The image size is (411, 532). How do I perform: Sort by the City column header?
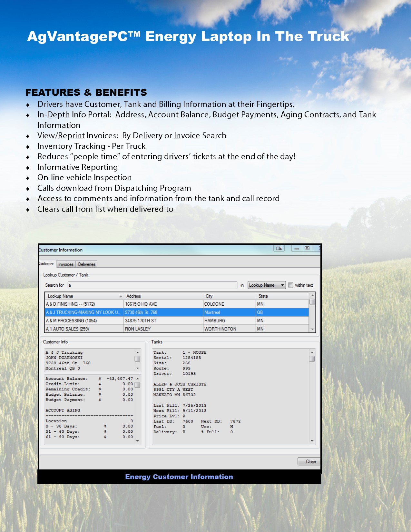230,296
